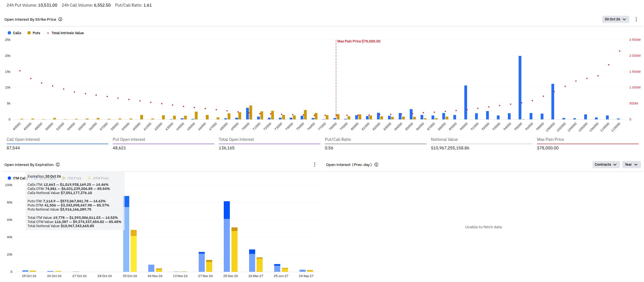
Task: Click the Max Pain Price $78,000.00 marker label
Action: point(359,41)
